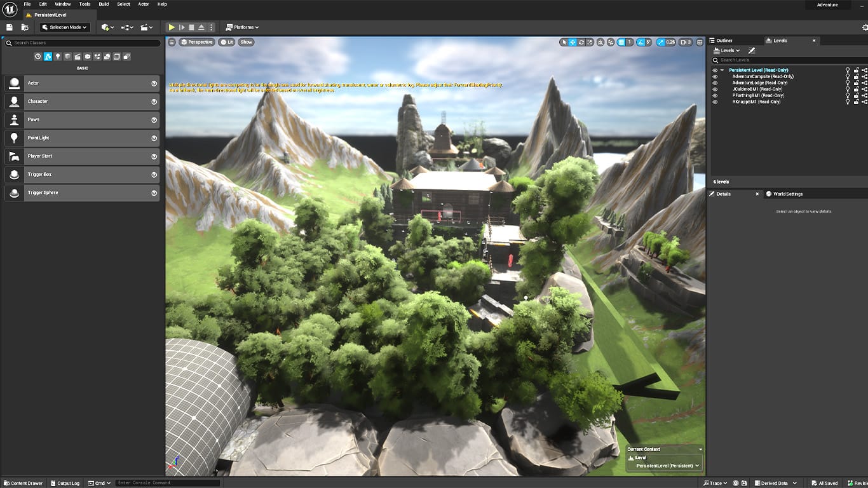This screenshot has width=868, height=488.
Task: Toggle grid snapping in the viewport toolbar
Action: tap(621, 42)
